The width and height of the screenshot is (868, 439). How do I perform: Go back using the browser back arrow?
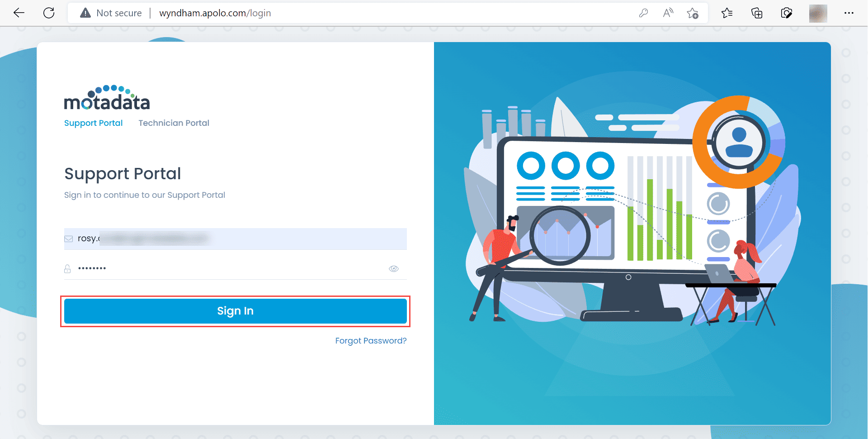tap(19, 13)
